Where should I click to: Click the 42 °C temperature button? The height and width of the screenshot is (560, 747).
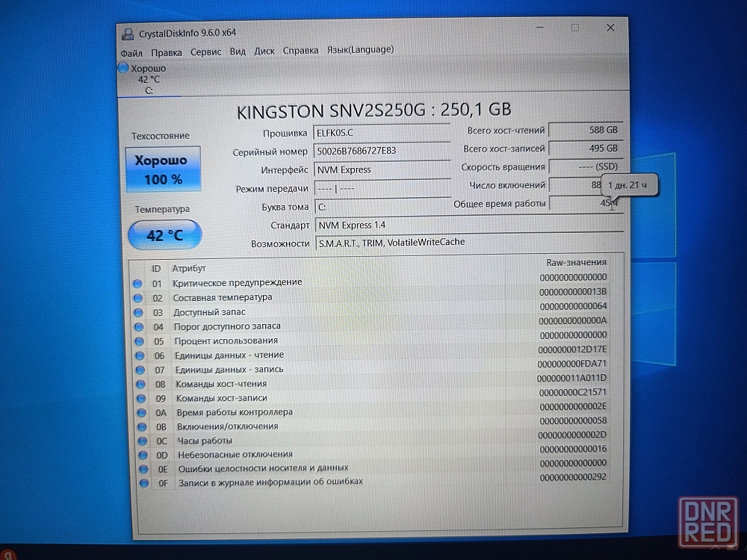tap(165, 234)
